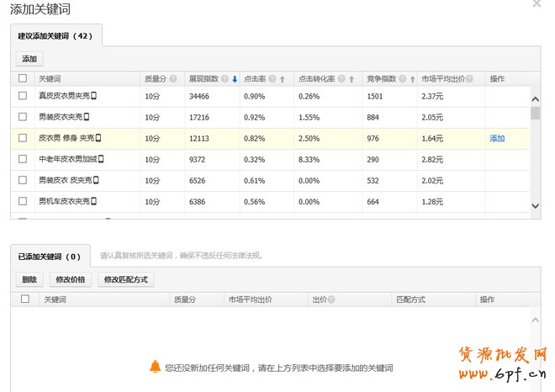Check the box for 男装皮衣夹克
Image resolution: width=555 pixels, height=392 pixels.
(x=23, y=117)
